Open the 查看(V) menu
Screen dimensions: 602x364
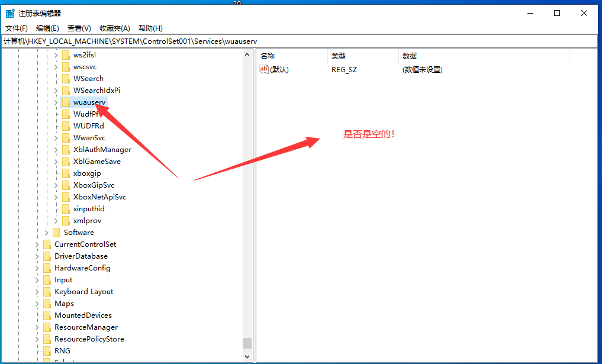(79, 28)
